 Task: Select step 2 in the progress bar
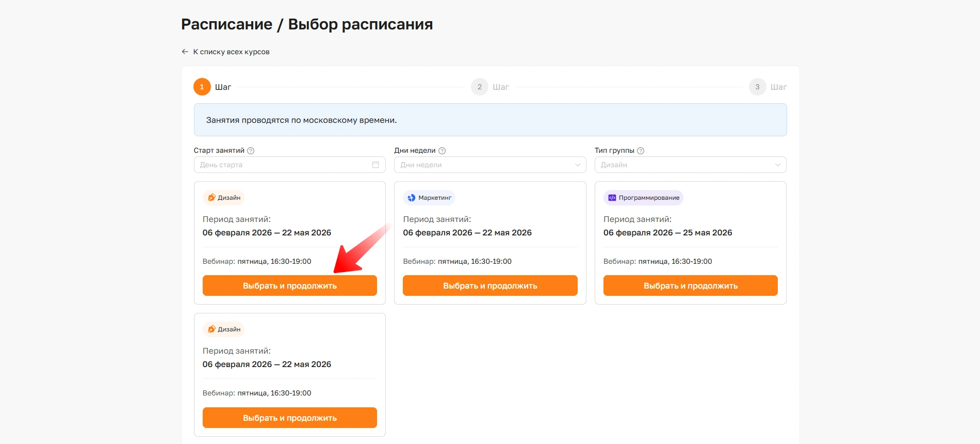(x=480, y=87)
